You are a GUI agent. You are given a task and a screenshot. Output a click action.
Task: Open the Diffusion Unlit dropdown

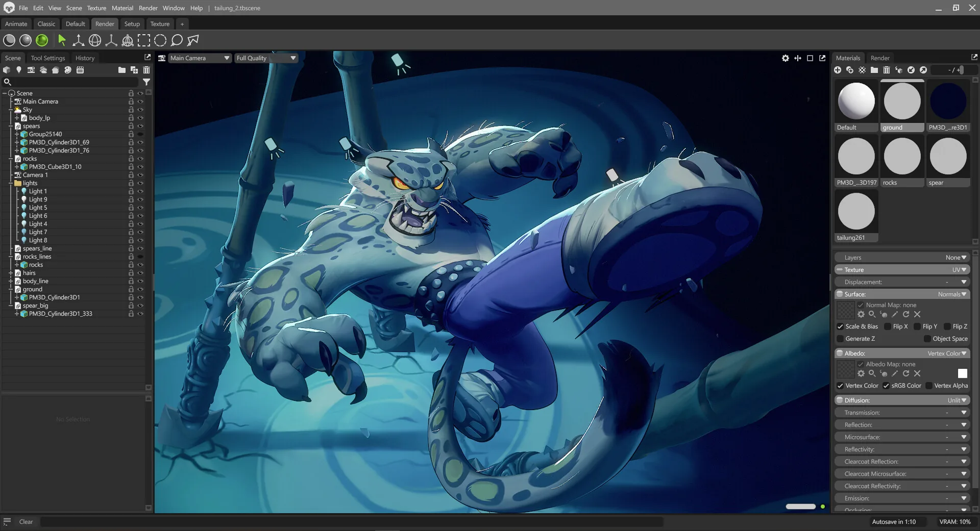pos(958,400)
